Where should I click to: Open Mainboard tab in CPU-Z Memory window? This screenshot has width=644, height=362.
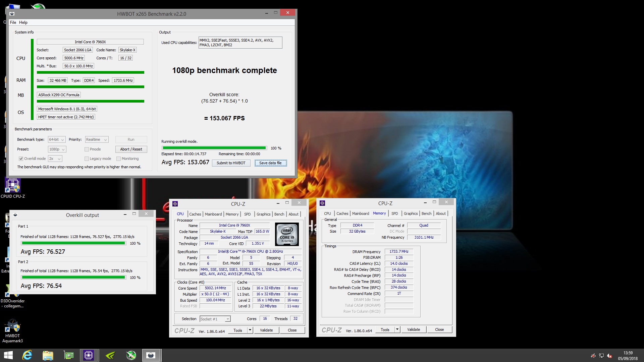pyautogui.click(x=361, y=214)
